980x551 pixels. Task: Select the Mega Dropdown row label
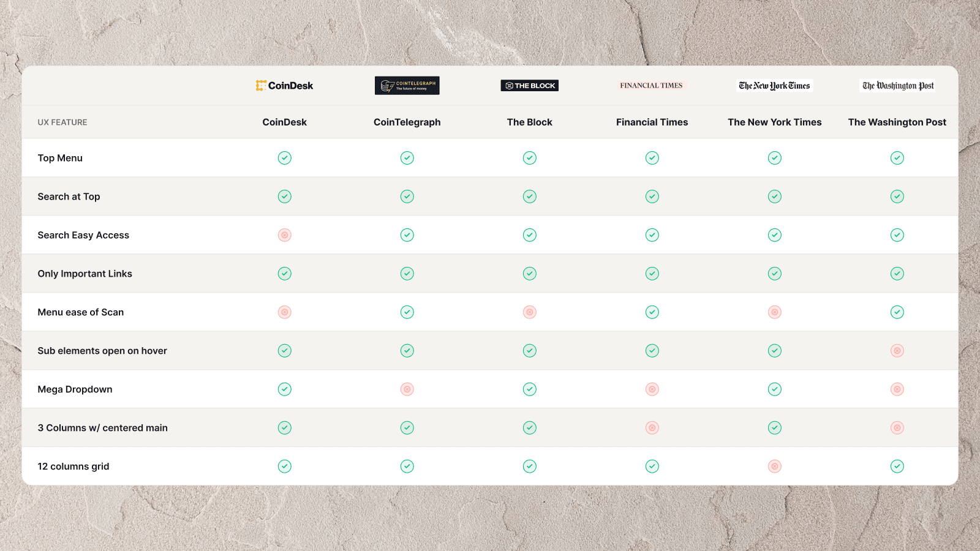pos(75,389)
